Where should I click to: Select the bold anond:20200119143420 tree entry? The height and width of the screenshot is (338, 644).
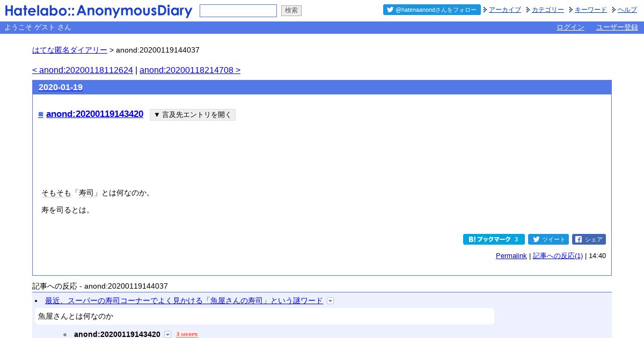click(x=117, y=334)
